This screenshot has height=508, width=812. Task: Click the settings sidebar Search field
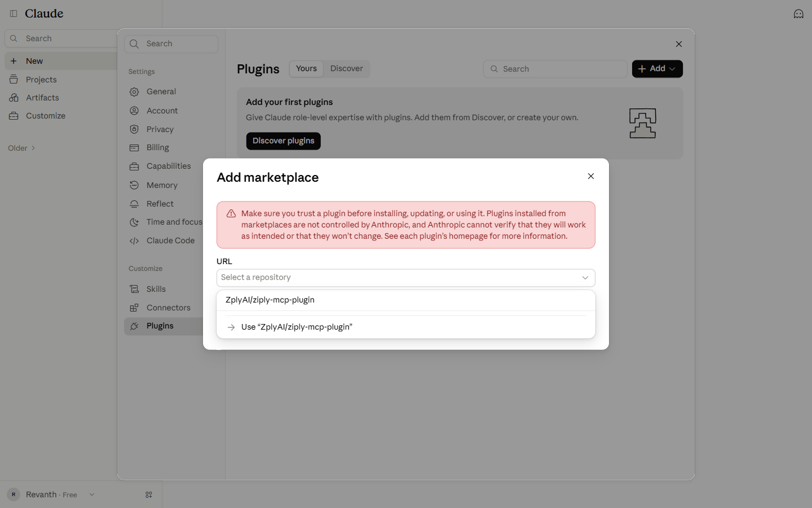pyautogui.click(x=171, y=44)
